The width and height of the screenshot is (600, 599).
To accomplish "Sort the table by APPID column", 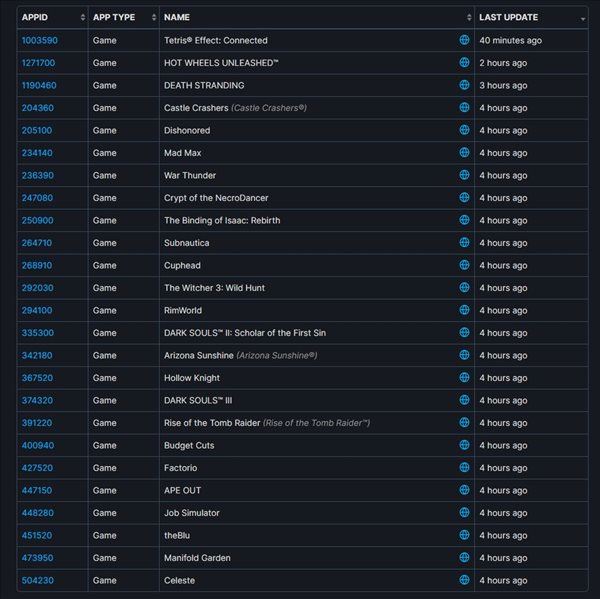I will pyautogui.click(x=53, y=17).
